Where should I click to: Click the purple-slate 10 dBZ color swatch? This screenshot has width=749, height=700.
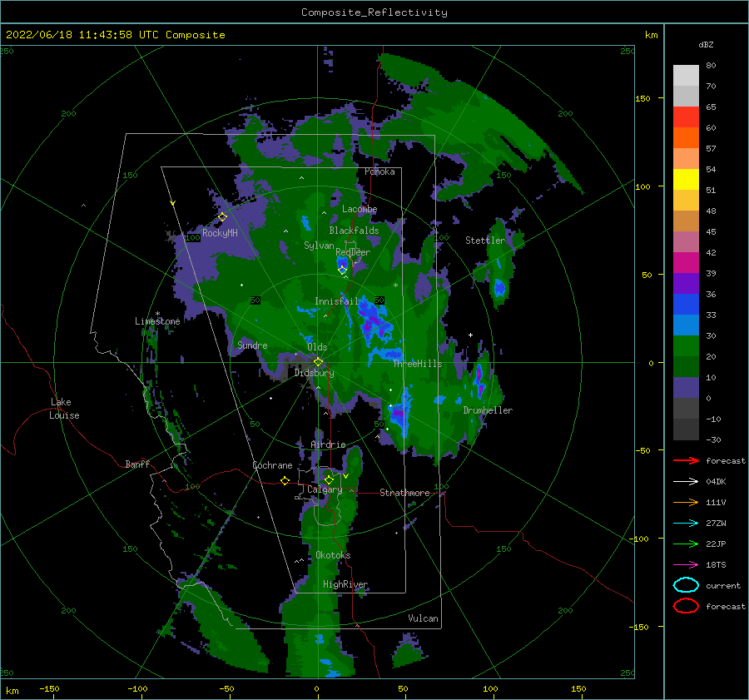coord(686,387)
